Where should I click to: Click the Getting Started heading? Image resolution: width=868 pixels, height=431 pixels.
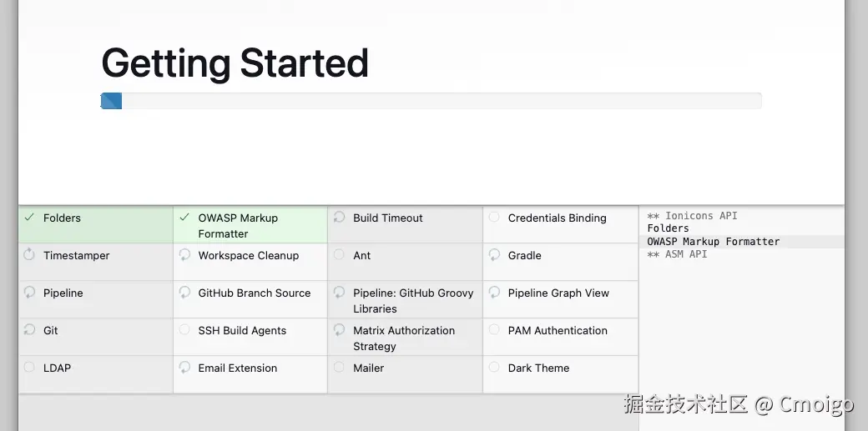(235, 63)
